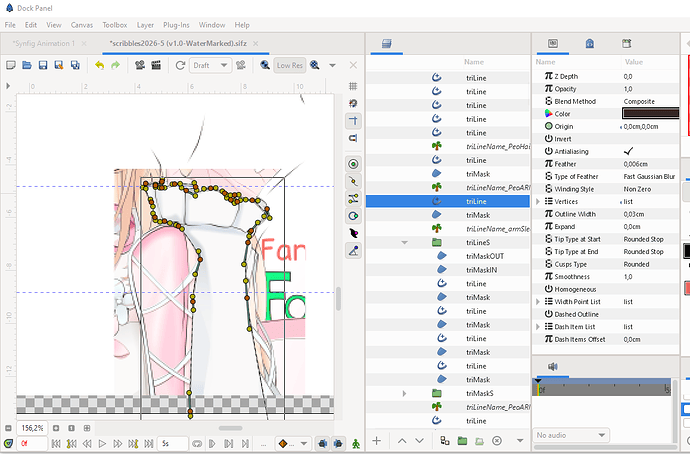Click the increase resolution magnifier icon
This screenshot has width=690, height=454.
(315, 65)
